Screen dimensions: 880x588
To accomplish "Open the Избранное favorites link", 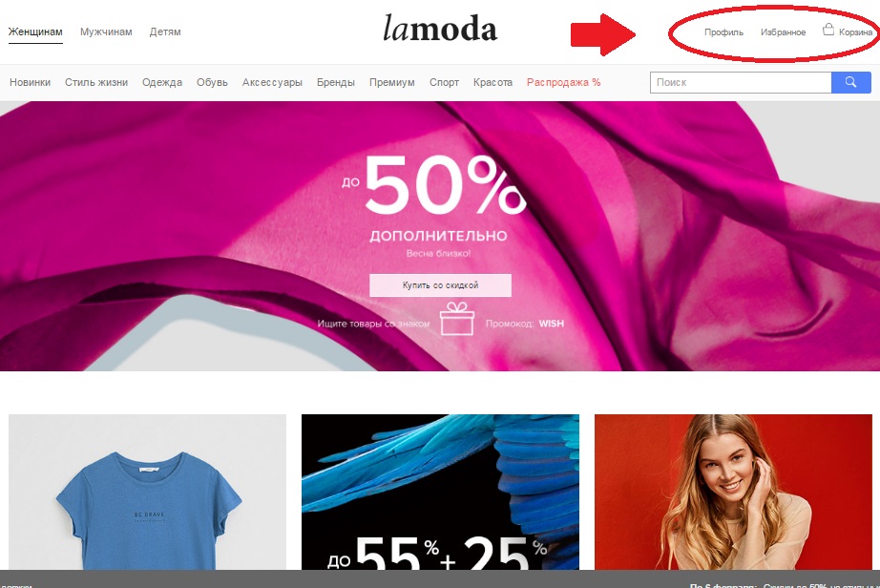I will click(783, 32).
